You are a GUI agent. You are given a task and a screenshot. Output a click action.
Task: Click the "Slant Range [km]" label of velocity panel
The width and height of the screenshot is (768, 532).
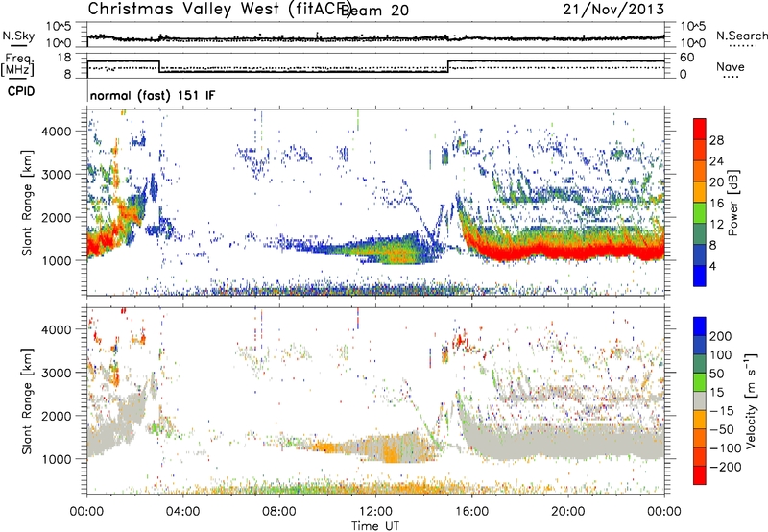(27, 400)
